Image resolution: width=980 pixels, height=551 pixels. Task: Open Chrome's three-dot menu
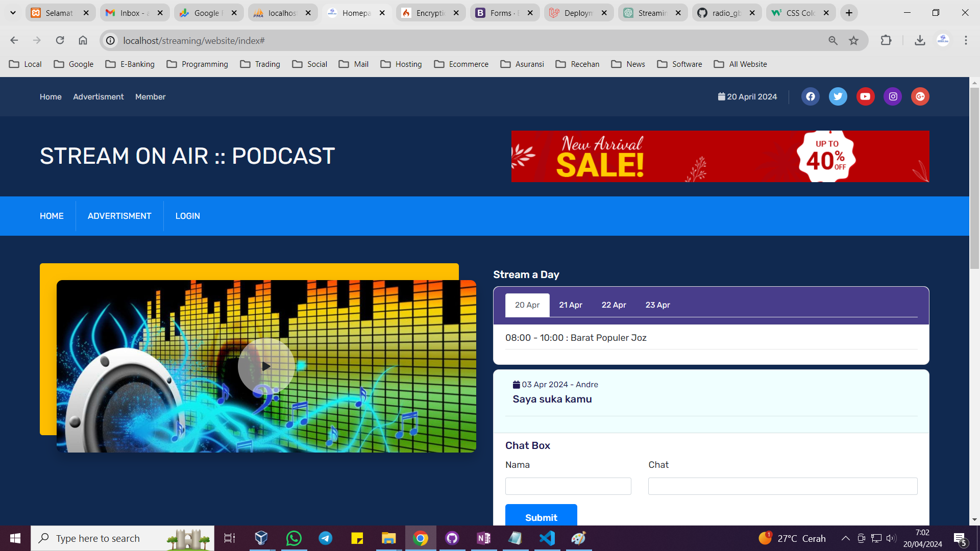click(966, 40)
